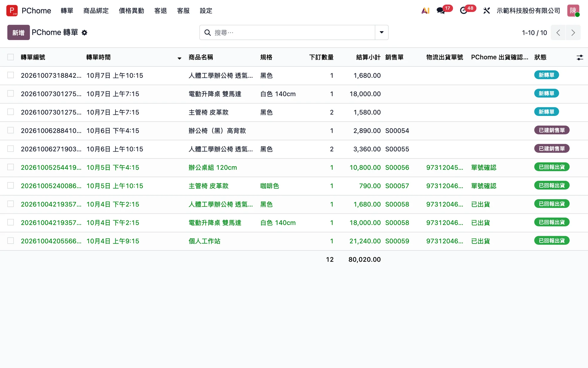Open the user avatar menu
Screen dimensions: 588x368
pyautogui.click(x=573, y=11)
